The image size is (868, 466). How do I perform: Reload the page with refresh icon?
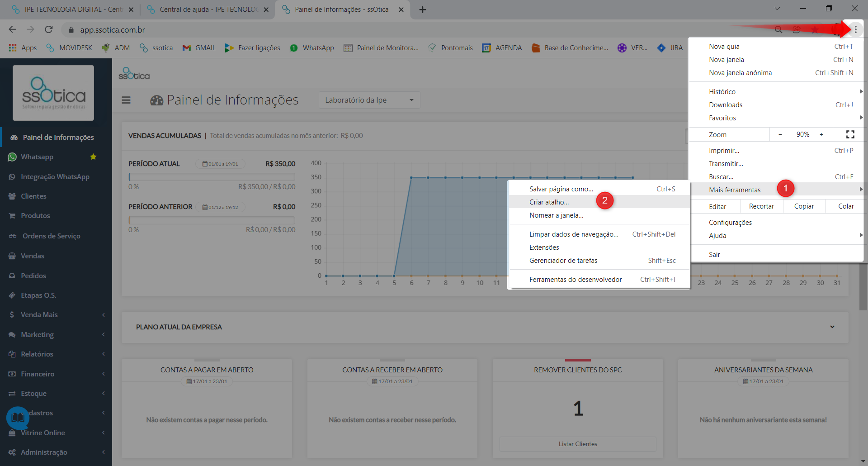(x=49, y=29)
